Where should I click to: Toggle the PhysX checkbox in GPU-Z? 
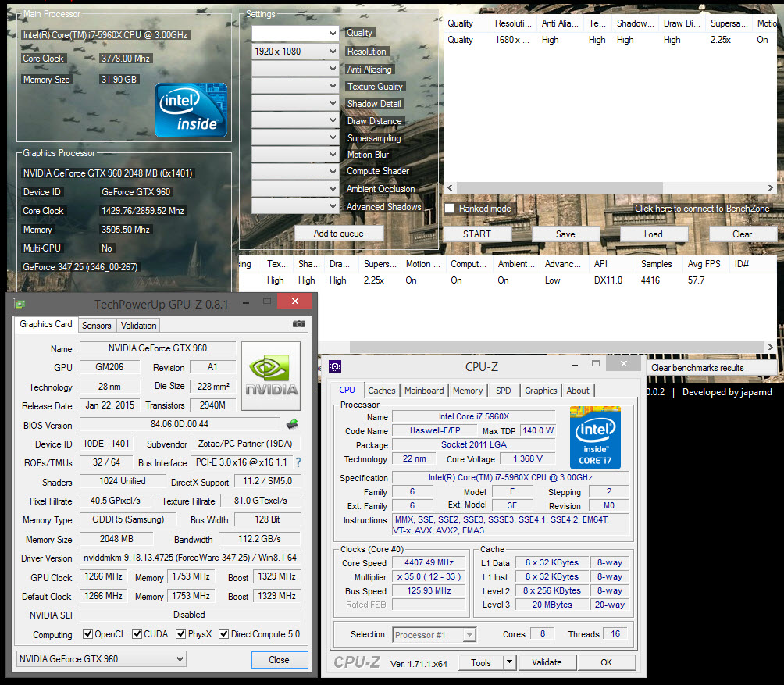coord(180,634)
